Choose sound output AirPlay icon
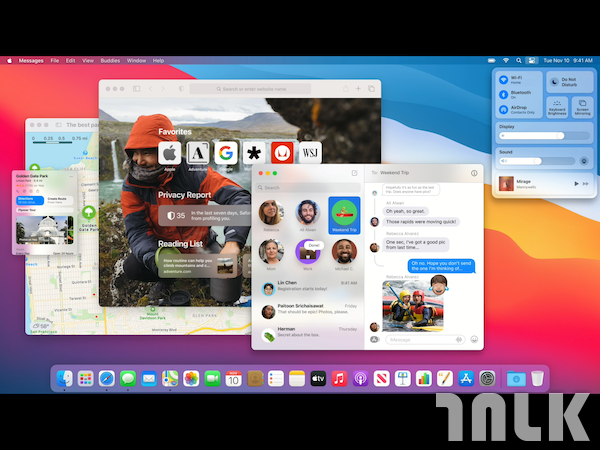Image resolution: width=600 pixels, height=450 pixels. 584,161
